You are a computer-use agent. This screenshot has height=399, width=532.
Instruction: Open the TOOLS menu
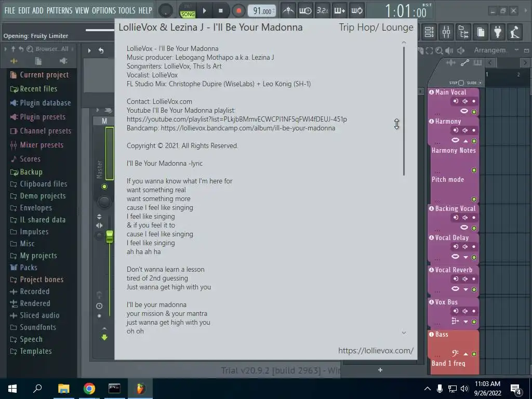[x=127, y=10]
